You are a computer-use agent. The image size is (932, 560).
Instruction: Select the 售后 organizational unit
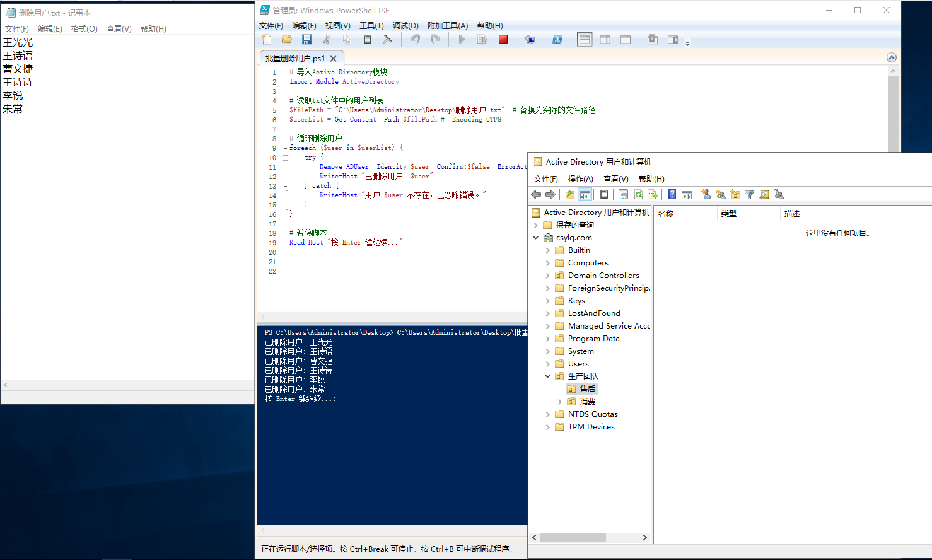click(581, 389)
